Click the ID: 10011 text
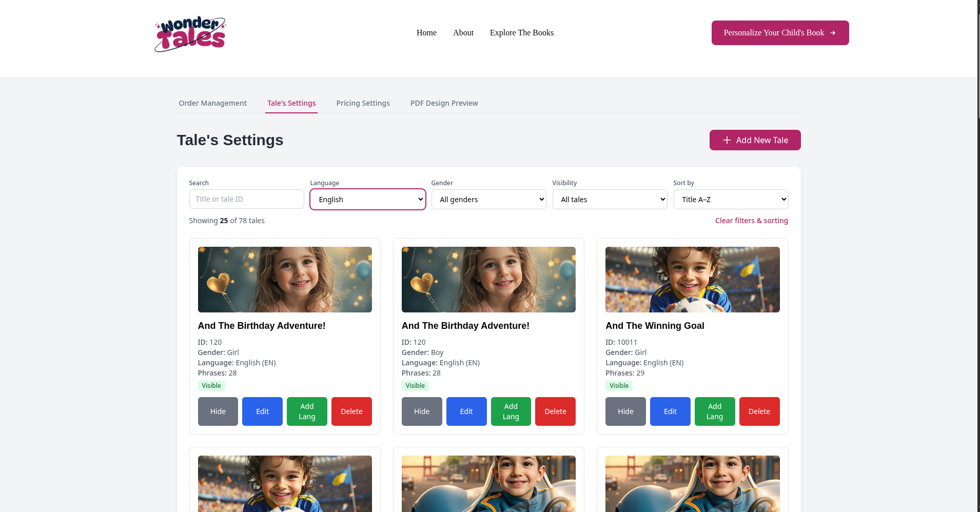Image resolution: width=980 pixels, height=512 pixels. click(621, 342)
